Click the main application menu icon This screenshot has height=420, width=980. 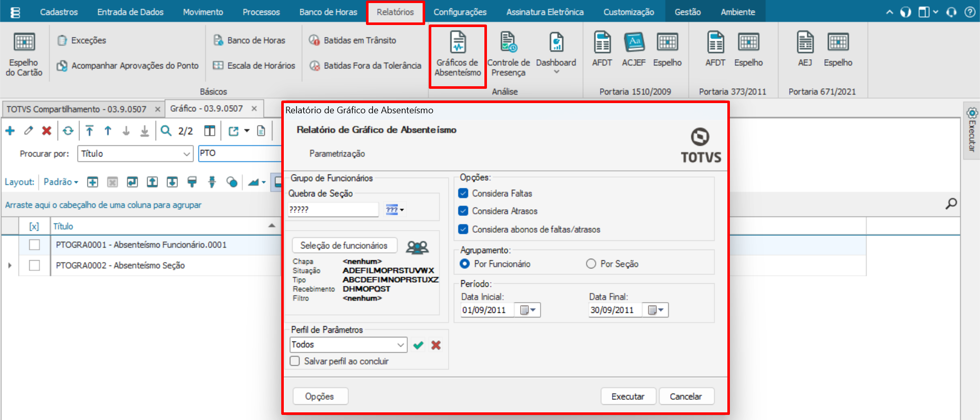pos(15,12)
